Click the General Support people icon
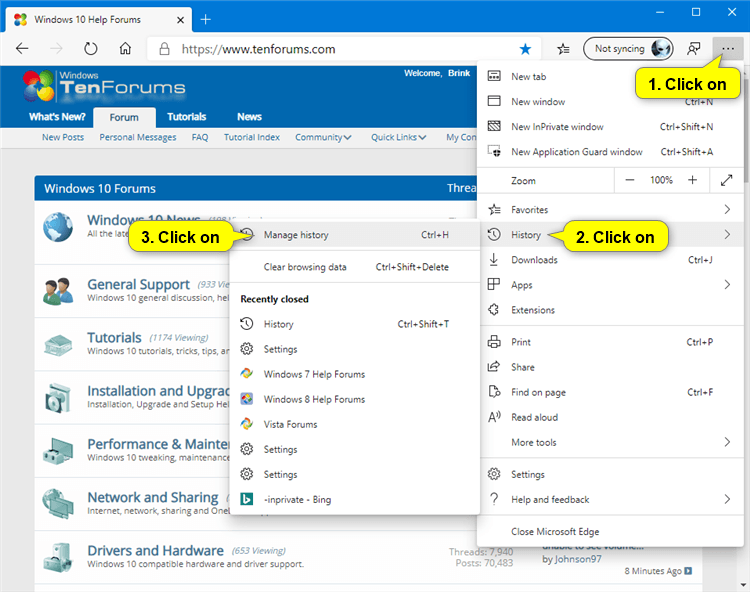This screenshot has width=750, height=592. coord(58,291)
